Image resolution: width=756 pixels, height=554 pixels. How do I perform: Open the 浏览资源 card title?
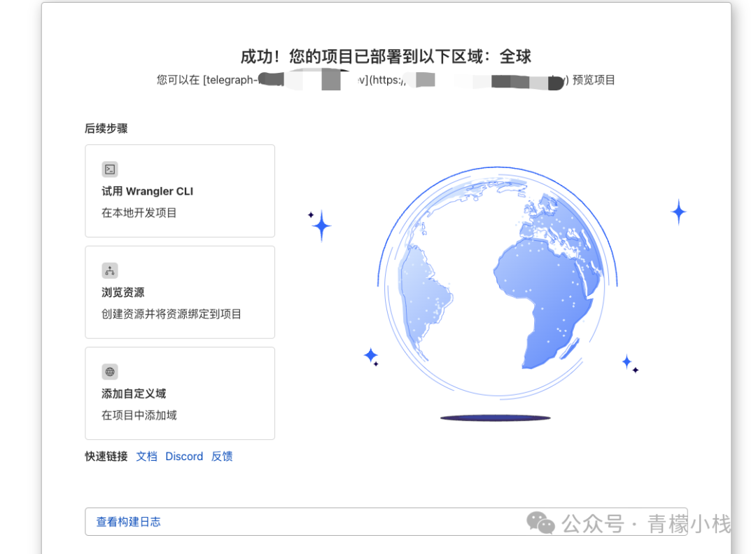123,293
